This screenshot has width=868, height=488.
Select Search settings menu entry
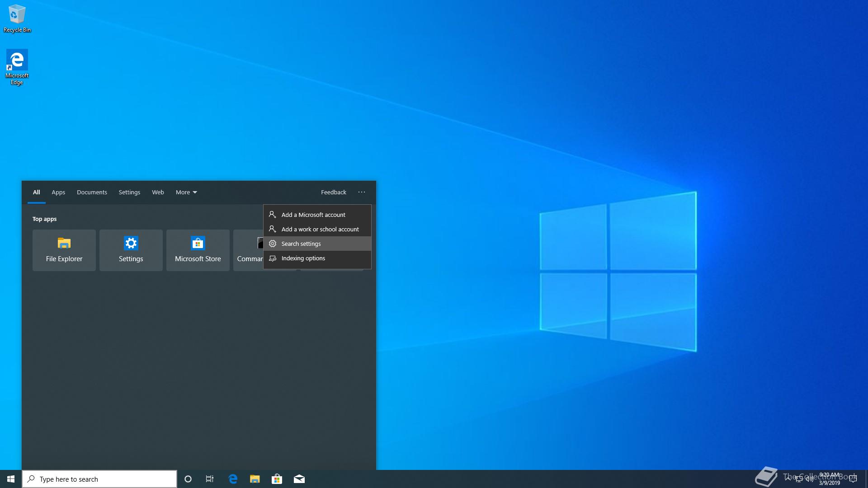[317, 244]
